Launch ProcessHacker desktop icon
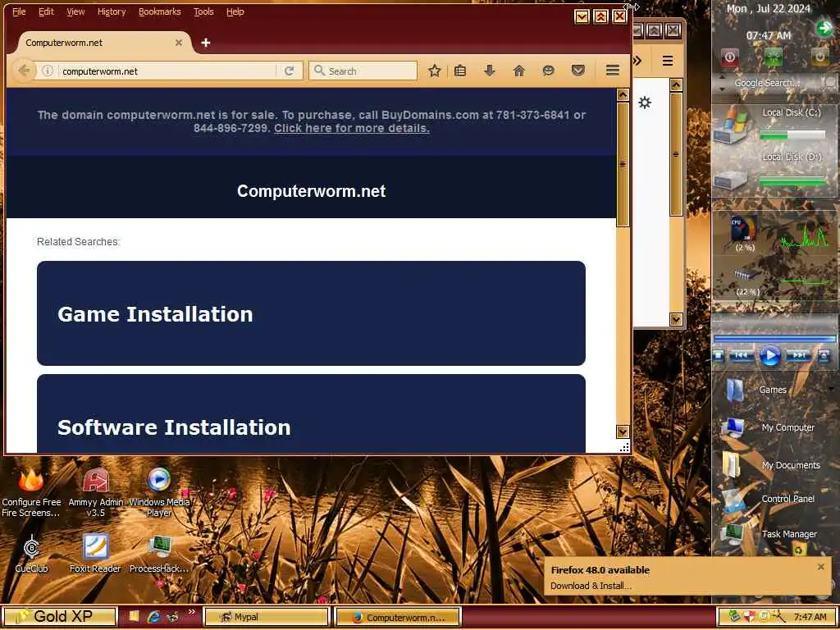Image resolution: width=840 pixels, height=630 pixels. pos(159,554)
